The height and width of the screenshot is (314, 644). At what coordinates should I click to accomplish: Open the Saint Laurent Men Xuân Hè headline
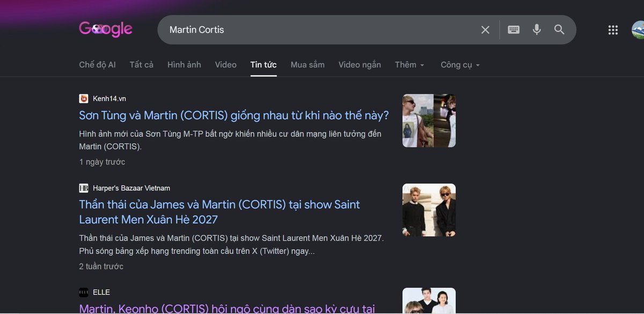click(x=219, y=212)
